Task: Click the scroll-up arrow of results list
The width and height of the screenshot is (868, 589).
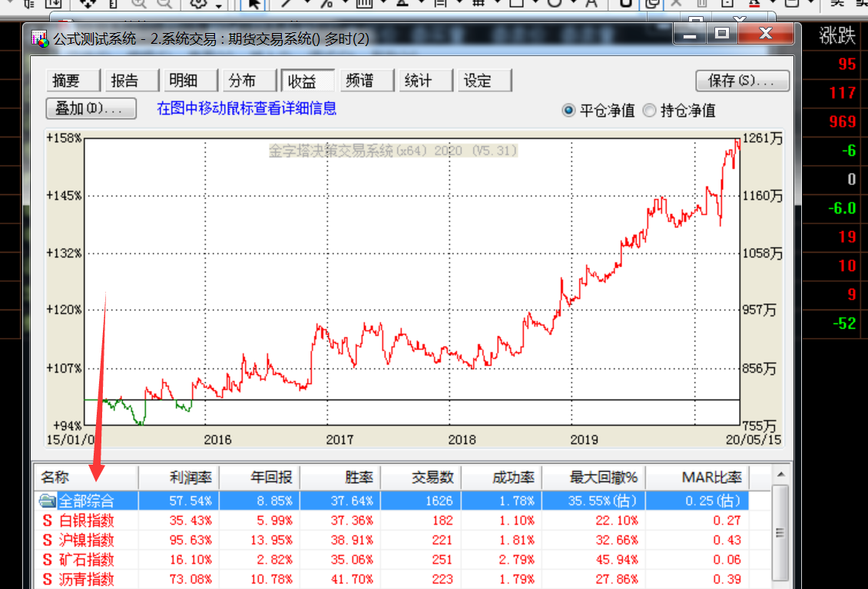Action: 780,475
